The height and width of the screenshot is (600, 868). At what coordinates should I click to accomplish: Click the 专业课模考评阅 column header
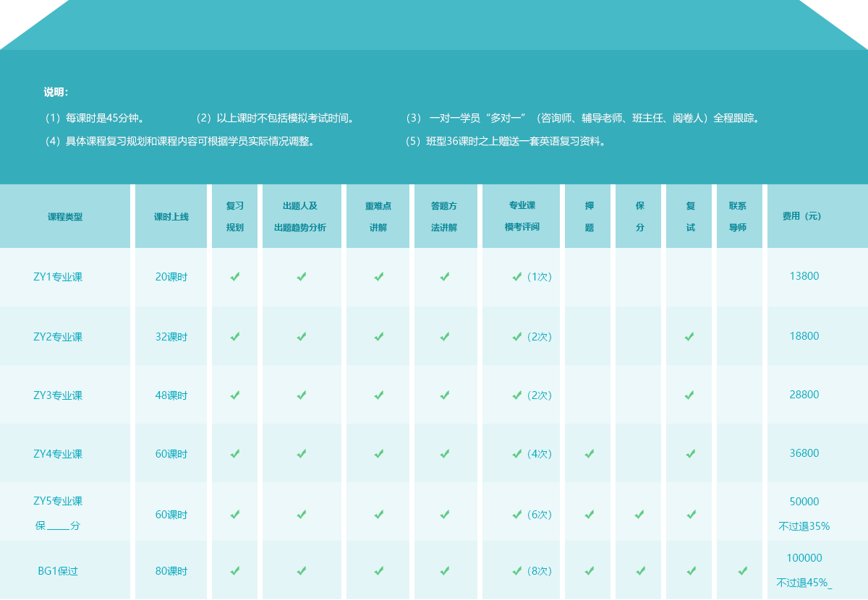click(x=522, y=215)
